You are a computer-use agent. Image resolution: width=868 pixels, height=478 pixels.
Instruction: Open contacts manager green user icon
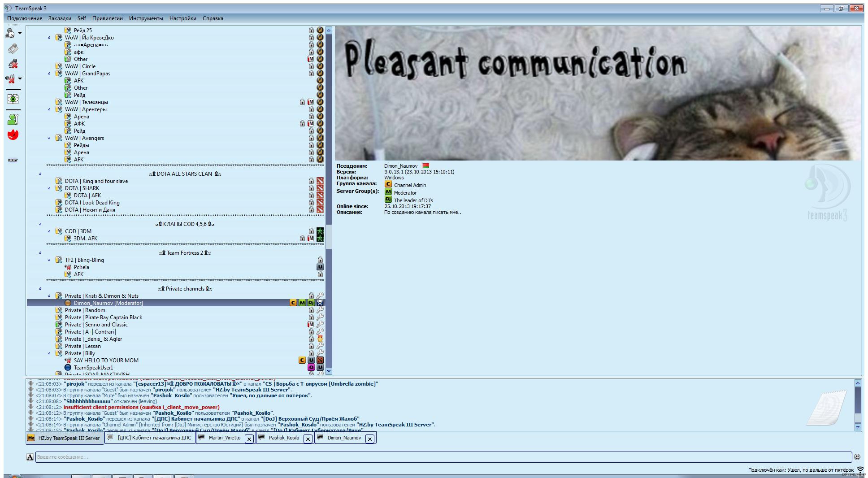(x=13, y=119)
